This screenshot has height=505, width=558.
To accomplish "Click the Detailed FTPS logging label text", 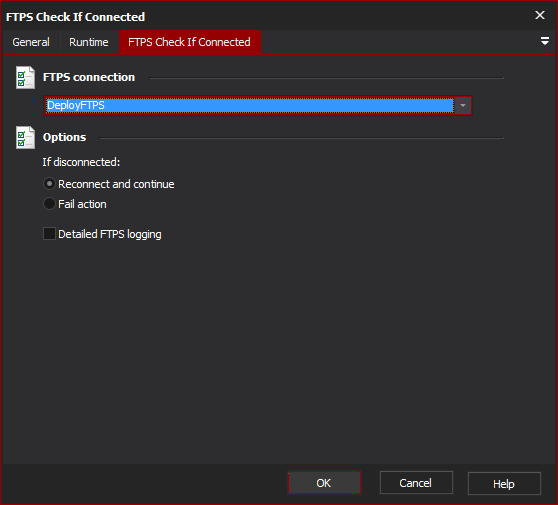I will [x=110, y=234].
